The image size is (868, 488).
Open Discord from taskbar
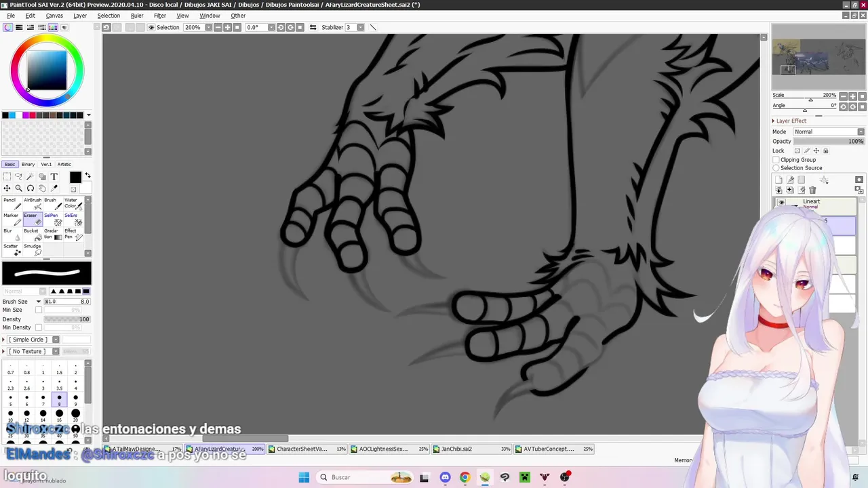coord(445,477)
